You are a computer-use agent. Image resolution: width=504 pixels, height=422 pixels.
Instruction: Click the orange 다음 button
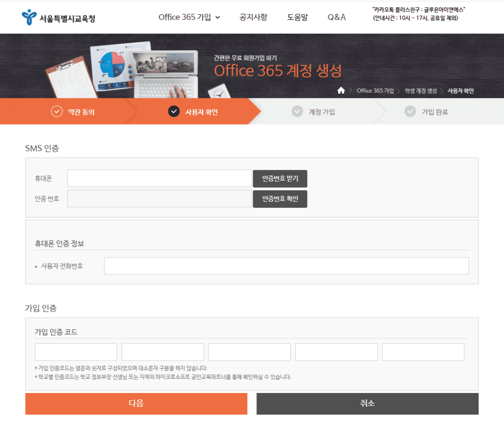[136, 403]
